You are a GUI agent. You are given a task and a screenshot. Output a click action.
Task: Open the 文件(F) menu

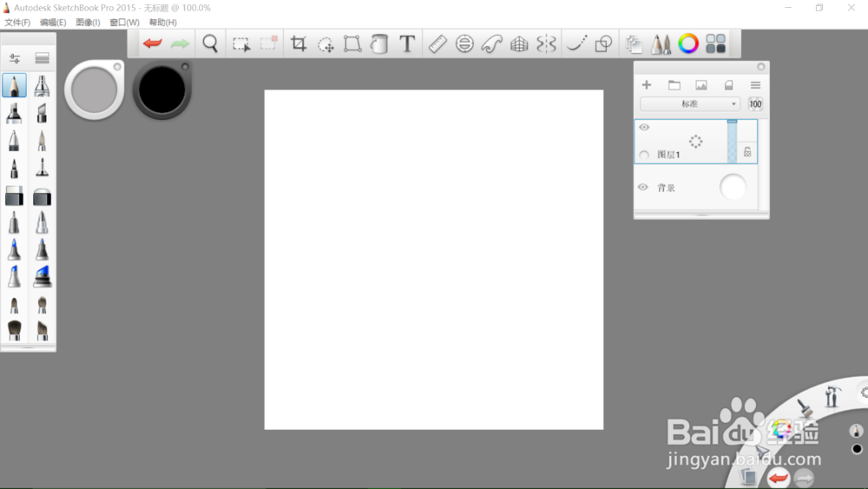pyautogui.click(x=17, y=23)
